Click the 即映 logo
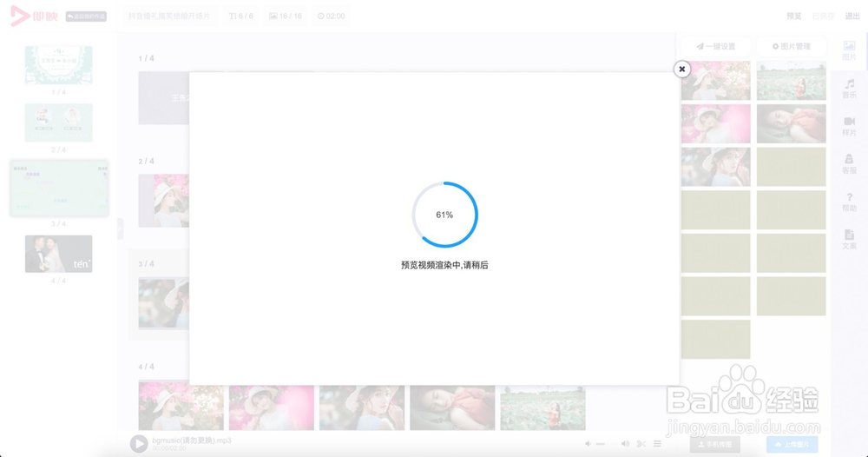 pos(35,16)
